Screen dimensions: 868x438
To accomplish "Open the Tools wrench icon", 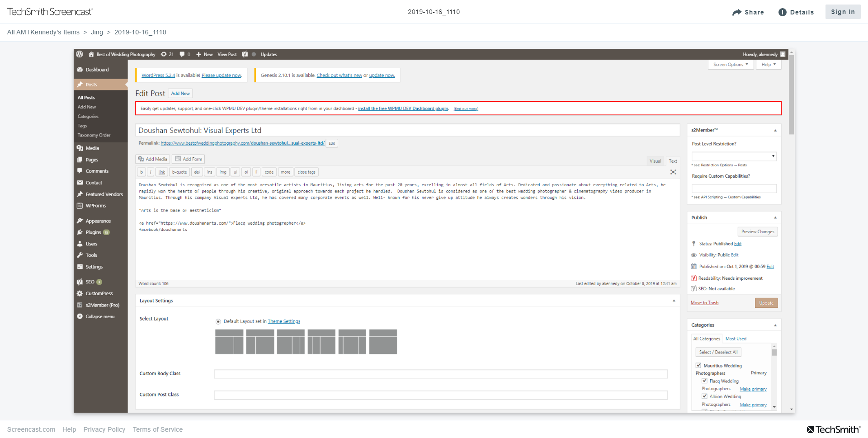I will [80, 255].
